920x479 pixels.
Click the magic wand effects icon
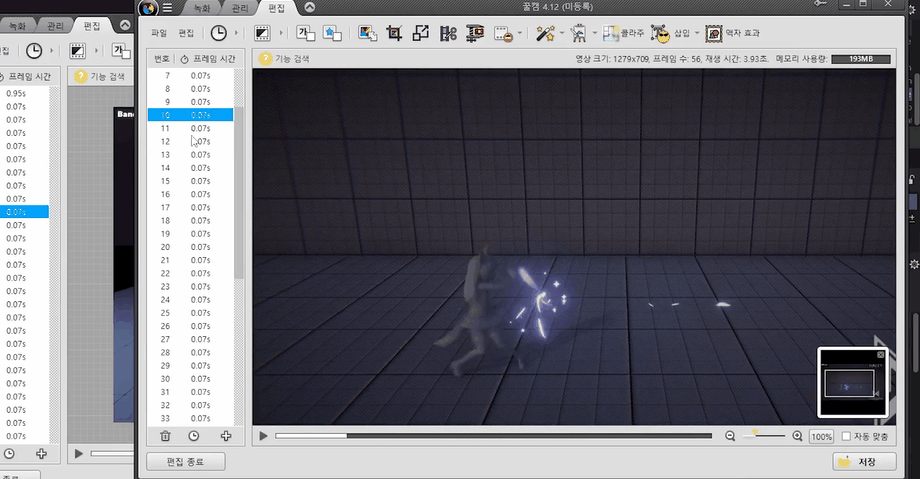(545, 33)
